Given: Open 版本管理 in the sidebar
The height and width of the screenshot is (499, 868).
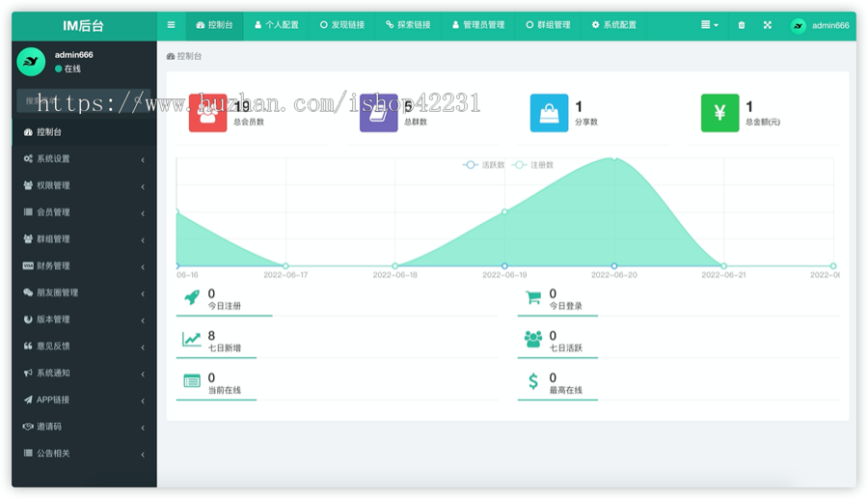Looking at the screenshot, I should click(x=84, y=319).
